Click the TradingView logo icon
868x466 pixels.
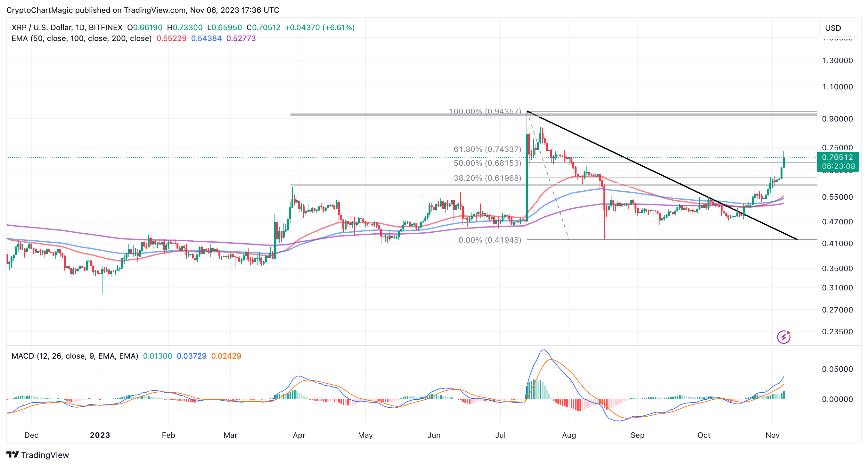tap(12, 455)
